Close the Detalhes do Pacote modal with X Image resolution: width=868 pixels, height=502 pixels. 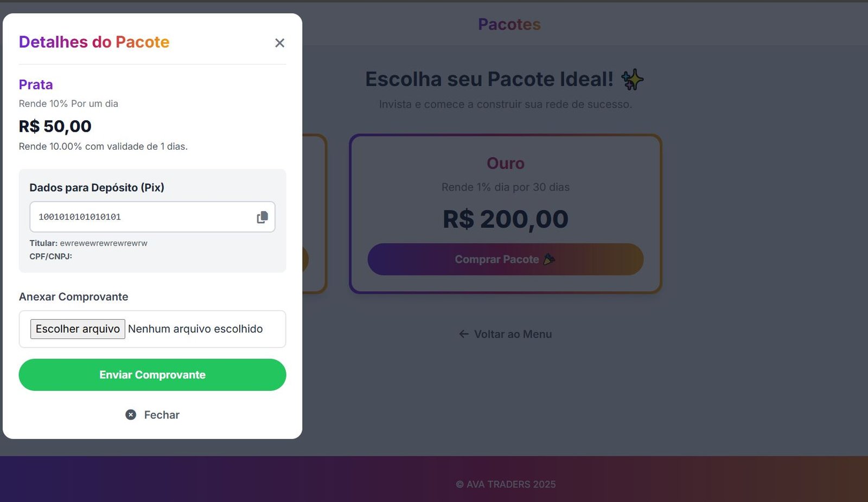pyautogui.click(x=279, y=43)
